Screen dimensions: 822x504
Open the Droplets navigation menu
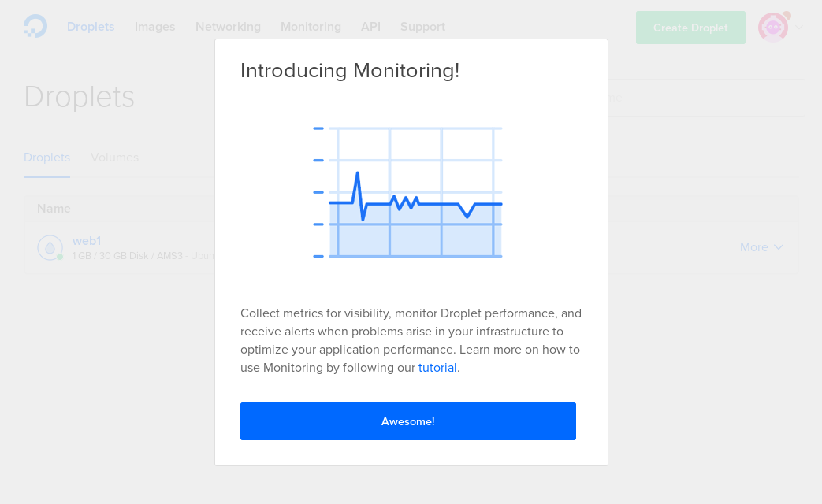tap(91, 27)
